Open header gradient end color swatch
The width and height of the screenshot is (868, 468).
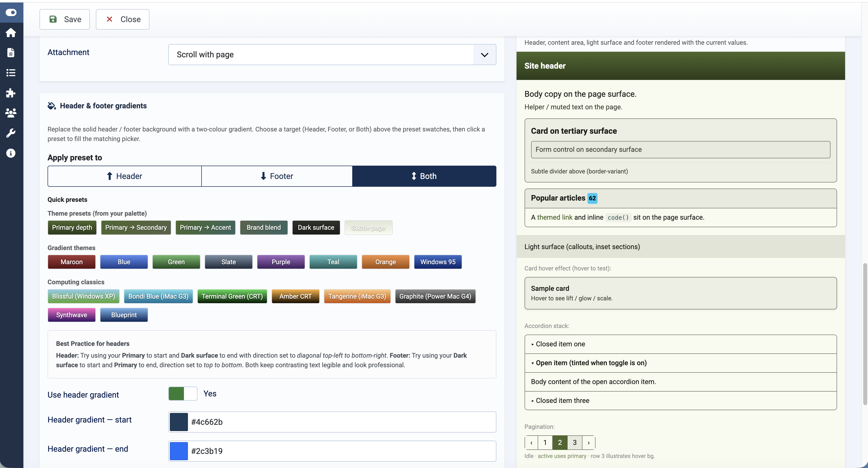click(x=179, y=451)
